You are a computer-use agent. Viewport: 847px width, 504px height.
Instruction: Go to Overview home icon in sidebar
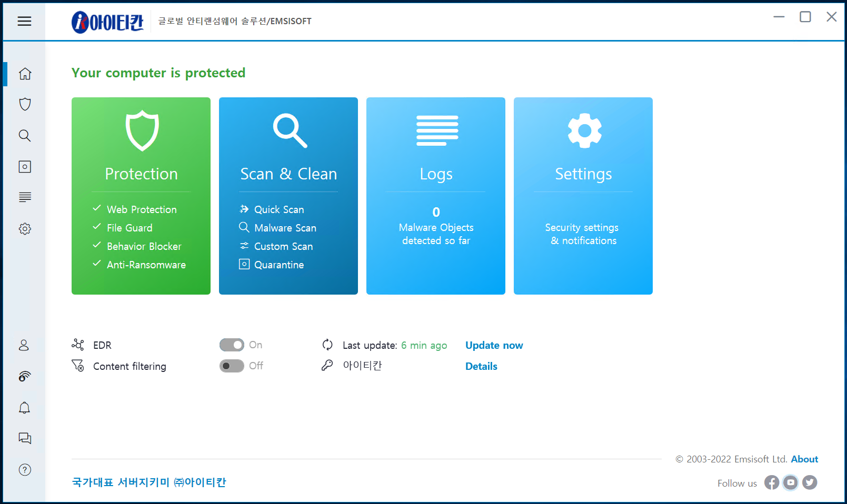point(25,74)
